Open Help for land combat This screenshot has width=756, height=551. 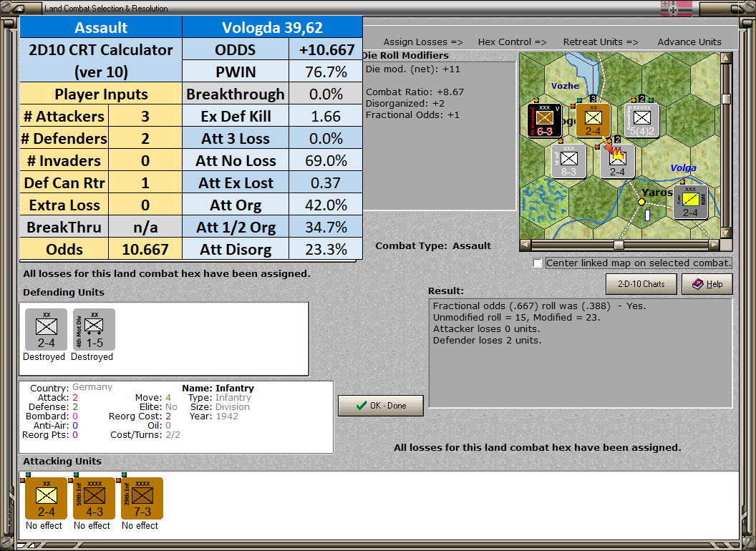[x=707, y=284]
